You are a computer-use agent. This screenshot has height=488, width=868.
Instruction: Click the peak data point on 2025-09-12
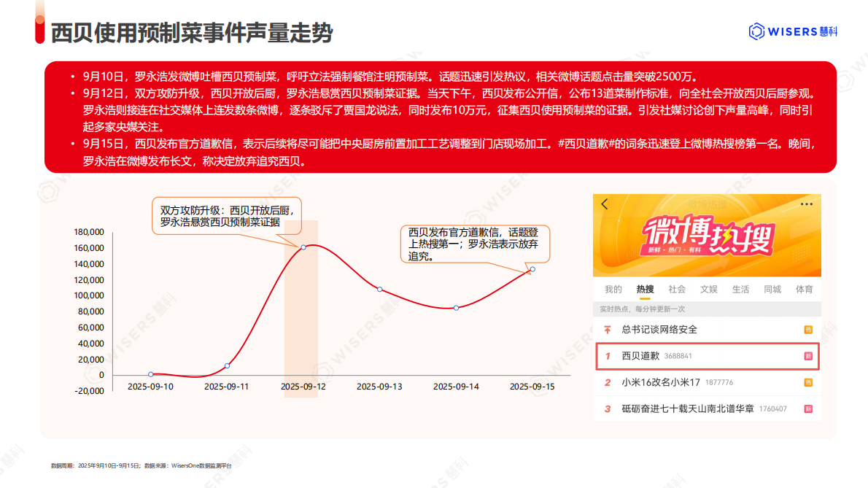[x=304, y=247]
